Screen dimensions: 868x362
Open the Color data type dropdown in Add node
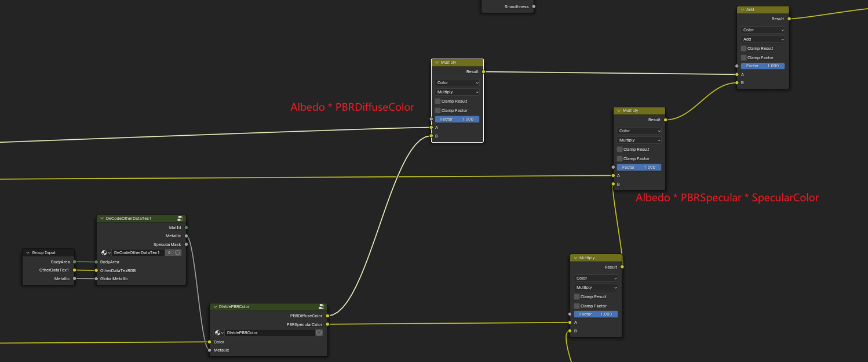point(763,30)
